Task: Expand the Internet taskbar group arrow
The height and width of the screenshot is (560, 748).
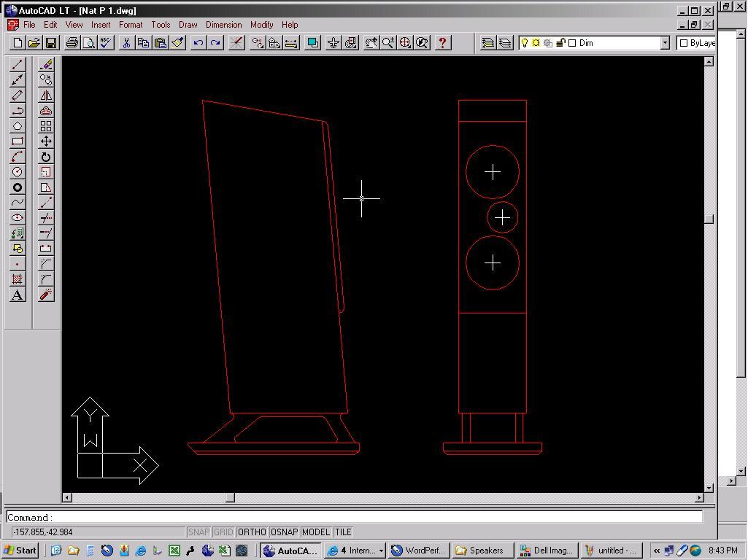Action: click(x=381, y=551)
